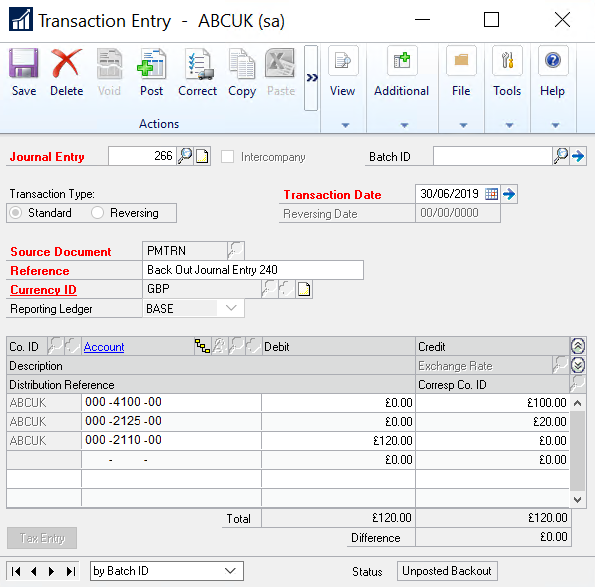Go to previous record button
Viewport: 595px width, 587px height.
tap(34, 571)
